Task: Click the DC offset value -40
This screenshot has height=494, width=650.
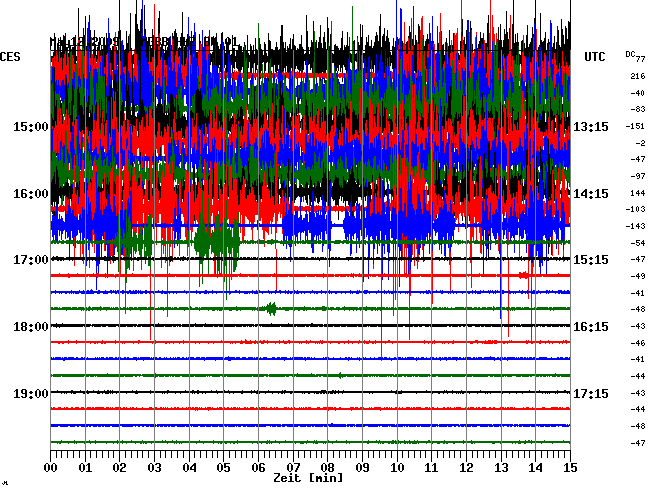Action: click(638, 93)
